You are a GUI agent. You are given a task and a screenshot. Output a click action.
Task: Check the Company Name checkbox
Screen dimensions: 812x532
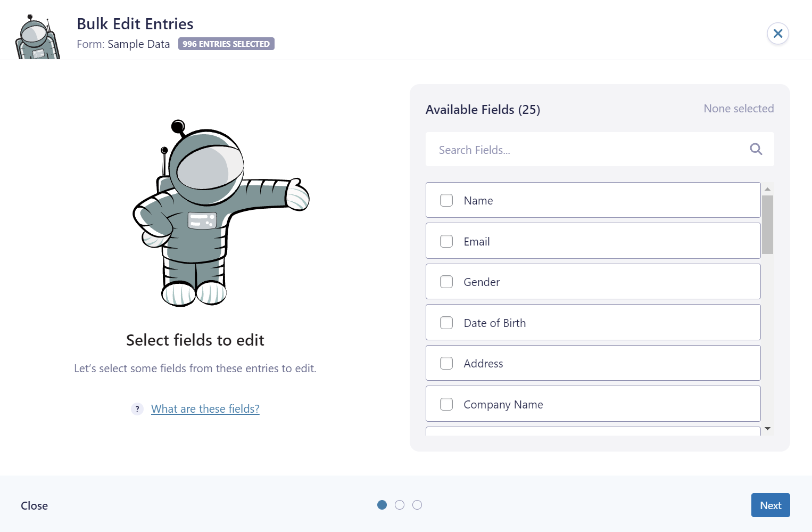coord(446,404)
